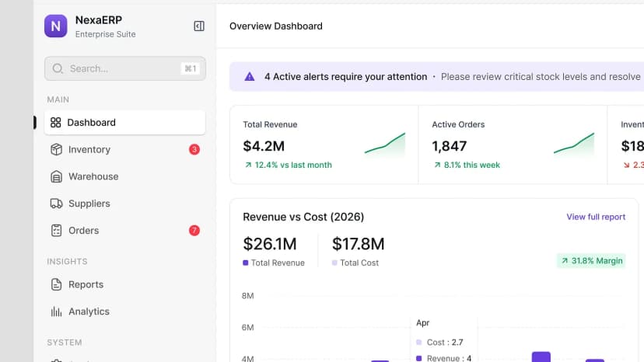This screenshot has height=362, width=644.
Task: Click the alert warning triangle icon
Action: (250, 77)
